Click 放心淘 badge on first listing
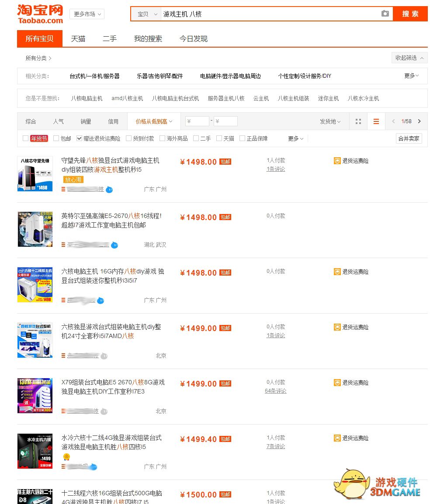This screenshot has width=430, height=504. pyautogui.click(x=73, y=180)
